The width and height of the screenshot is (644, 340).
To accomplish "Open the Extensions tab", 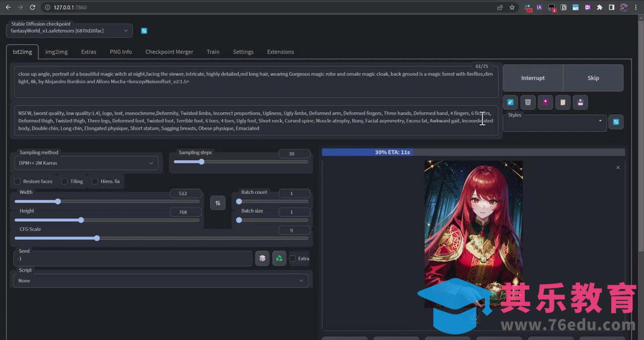I will click(x=280, y=52).
